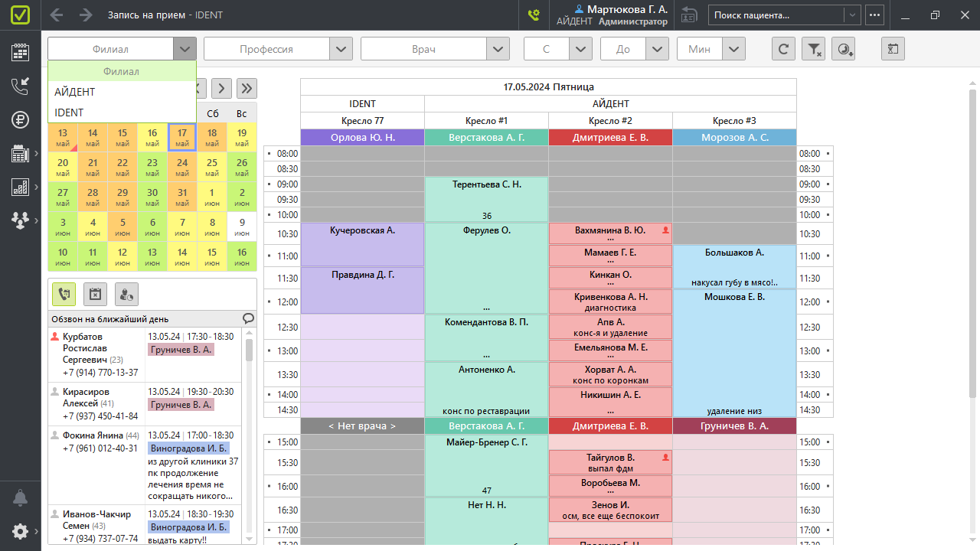
Task: Open the three-dots menu near search
Action: pyautogui.click(x=875, y=15)
